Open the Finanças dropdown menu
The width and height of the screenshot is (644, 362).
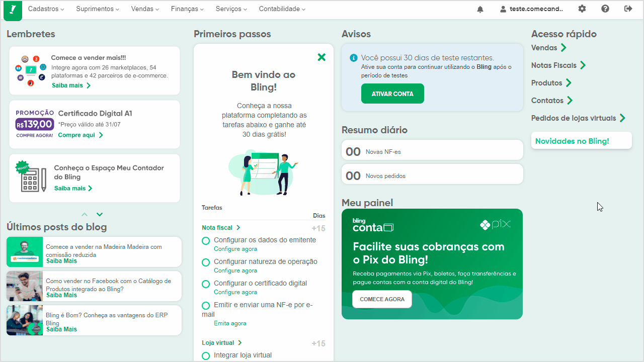187,9
